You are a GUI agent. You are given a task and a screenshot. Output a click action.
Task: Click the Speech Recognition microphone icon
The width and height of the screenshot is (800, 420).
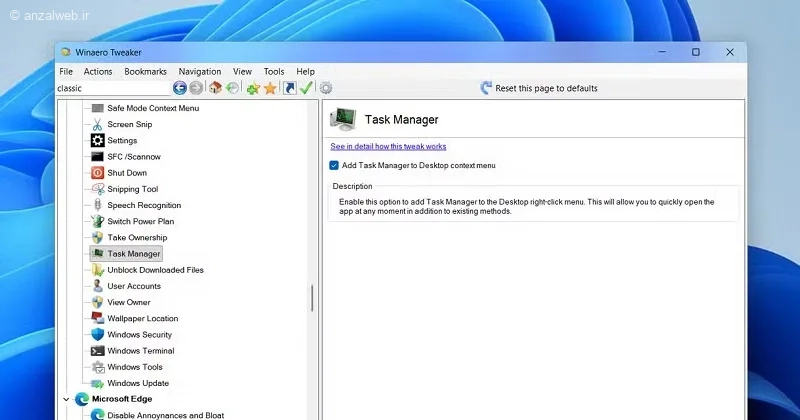[x=97, y=205]
